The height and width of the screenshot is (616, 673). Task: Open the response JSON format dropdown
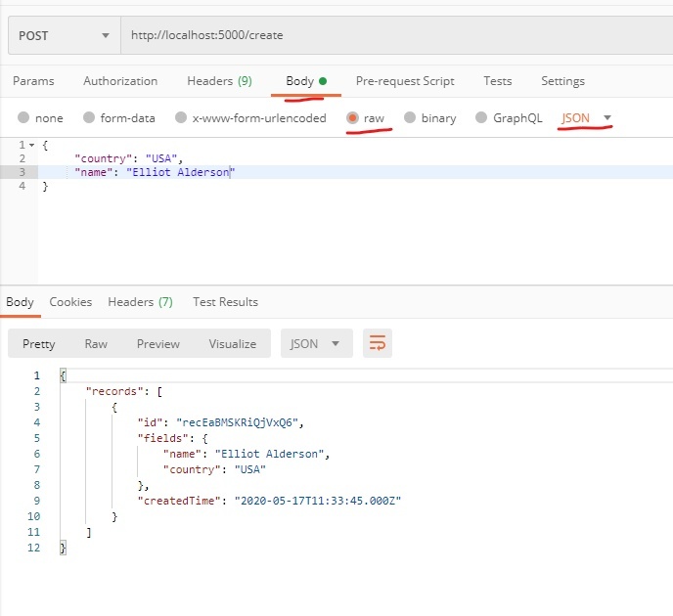click(x=316, y=343)
